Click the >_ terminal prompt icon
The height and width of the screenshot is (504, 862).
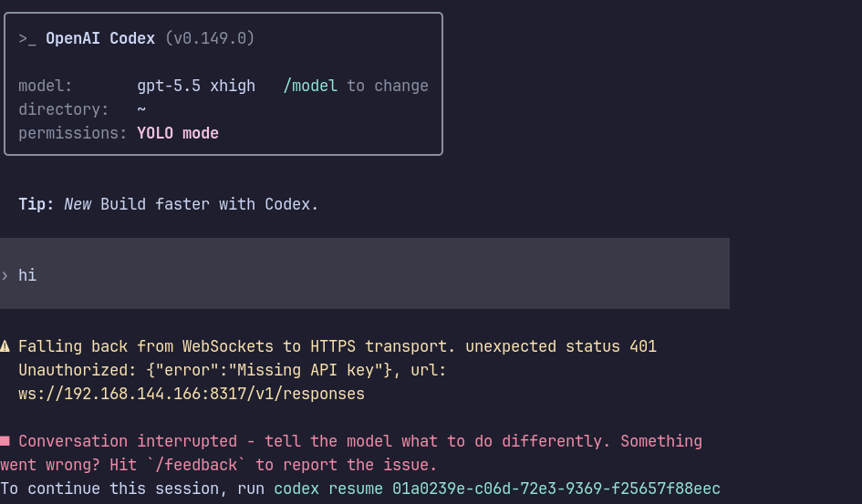27,39
